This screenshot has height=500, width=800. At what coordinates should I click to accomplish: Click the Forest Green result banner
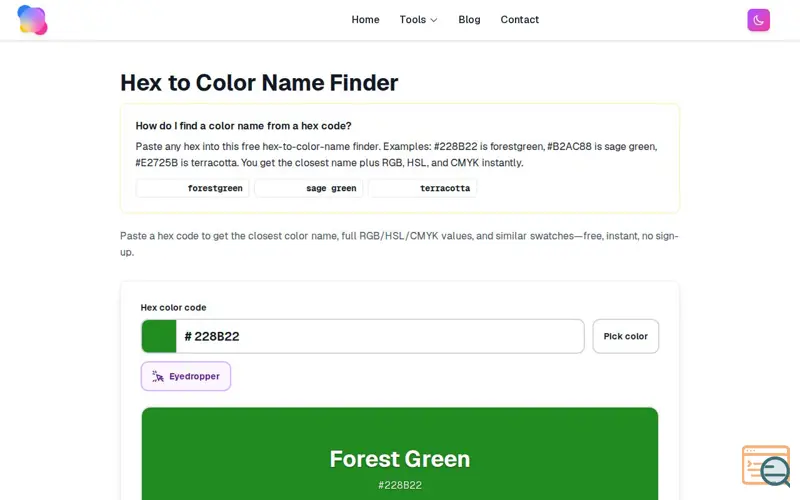(x=399, y=454)
